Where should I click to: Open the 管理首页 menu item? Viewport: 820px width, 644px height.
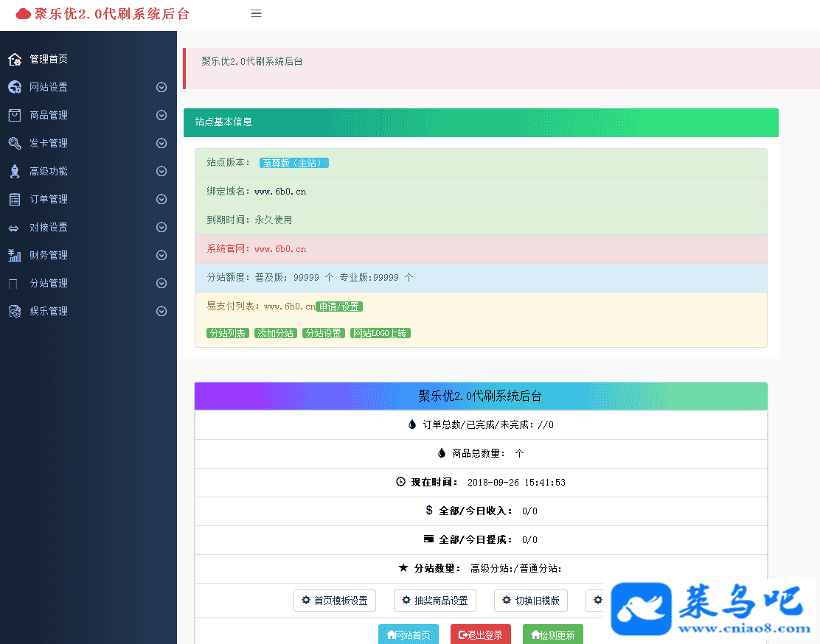49,59
